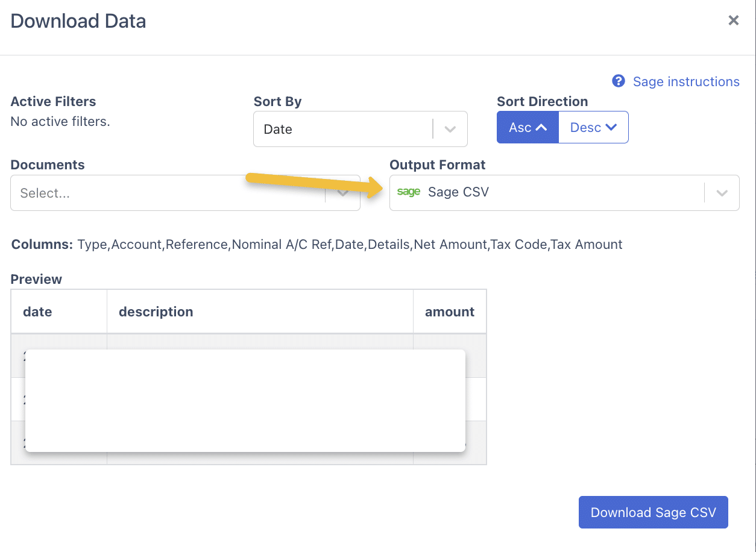Open the Documents select dropdown

point(185,193)
